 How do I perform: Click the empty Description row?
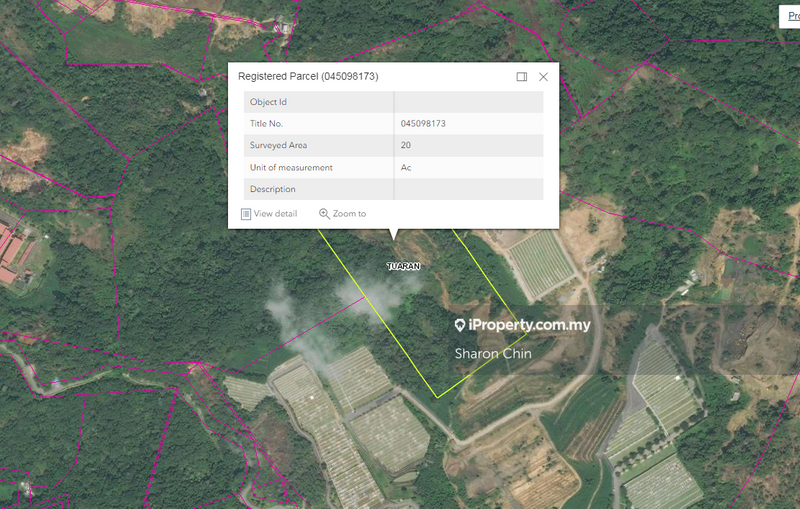[393, 189]
